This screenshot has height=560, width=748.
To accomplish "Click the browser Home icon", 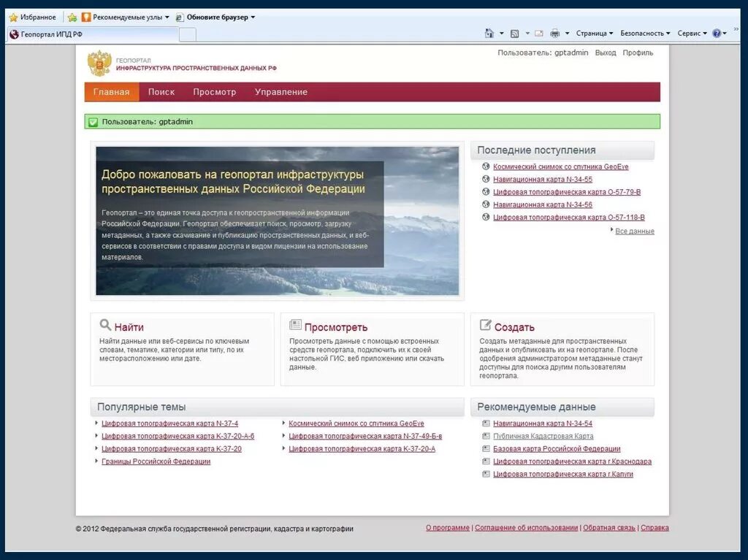I will [489, 33].
